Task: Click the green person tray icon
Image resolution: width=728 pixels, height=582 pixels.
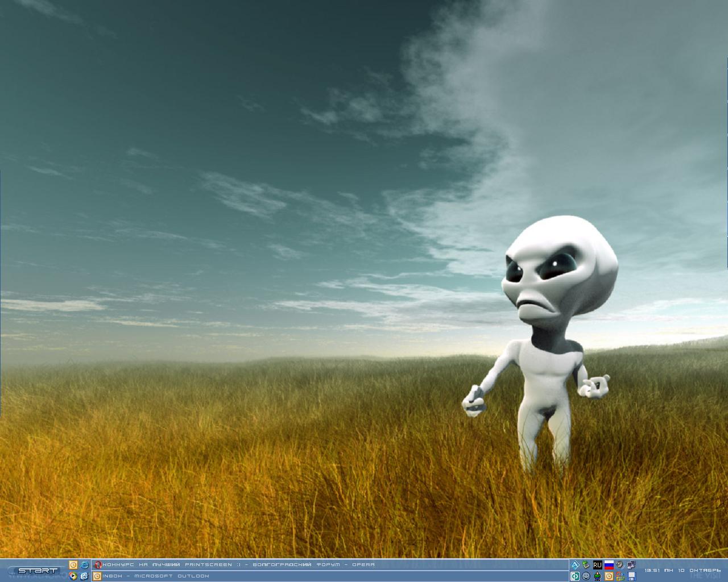Action: tap(597, 576)
